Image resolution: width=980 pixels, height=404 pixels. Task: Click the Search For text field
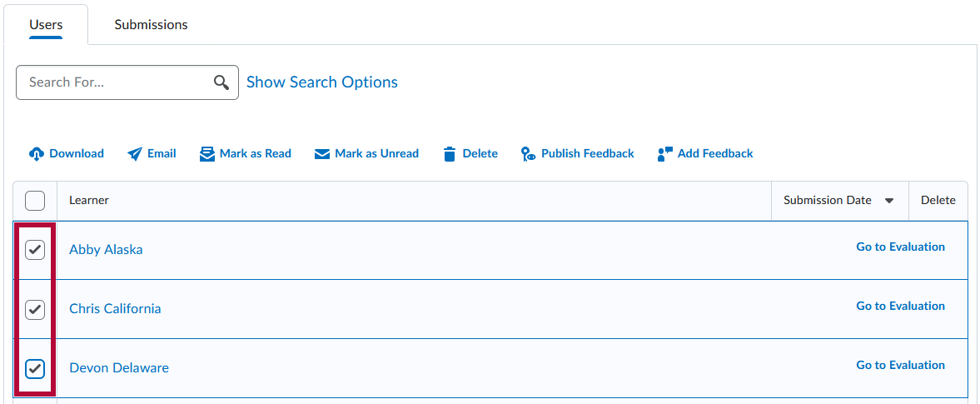coord(115,82)
